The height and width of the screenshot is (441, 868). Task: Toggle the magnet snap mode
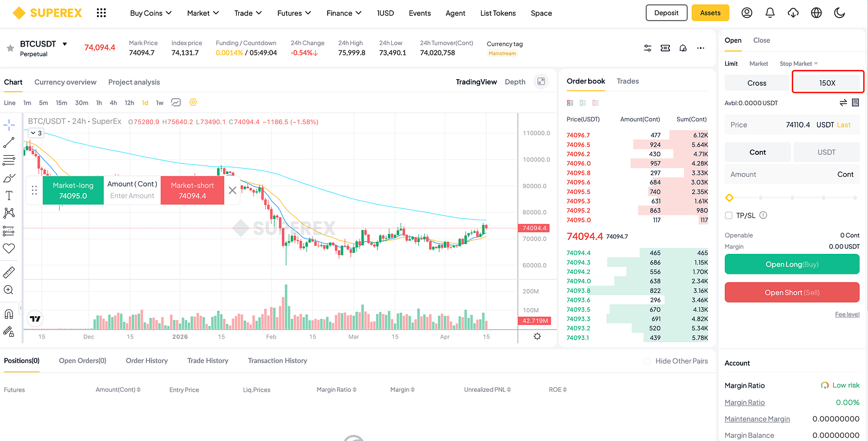9,314
